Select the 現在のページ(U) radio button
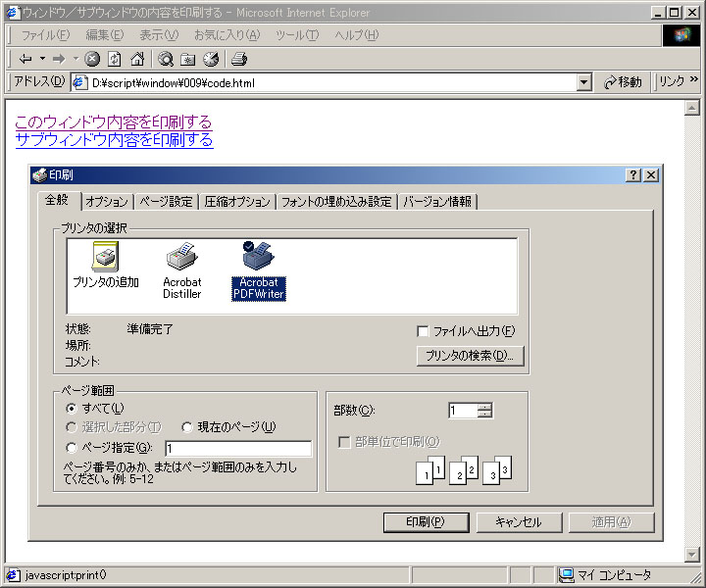Viewport: 706px width, 588px height. click(x=187, y=427)
